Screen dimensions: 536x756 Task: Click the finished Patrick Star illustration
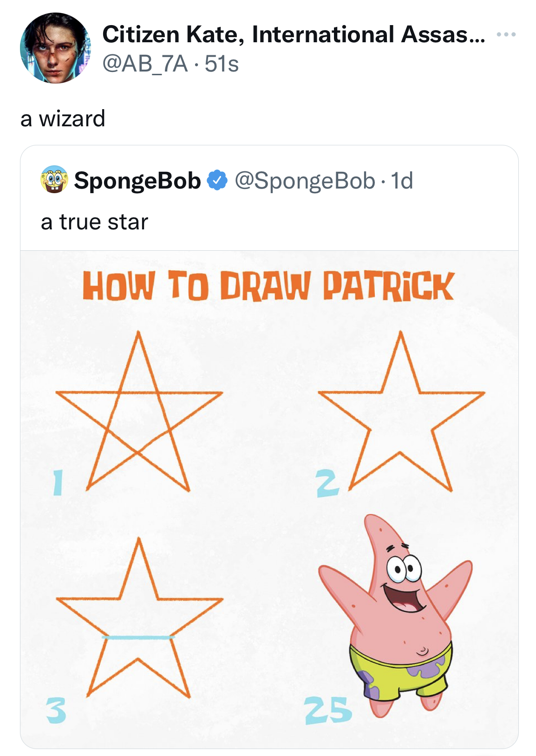click(x=395, y=616)
